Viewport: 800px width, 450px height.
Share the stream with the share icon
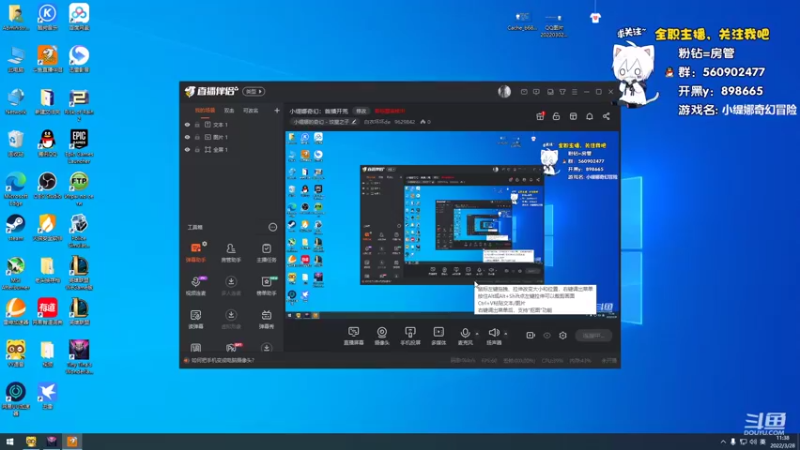click(x=606, y=116)
